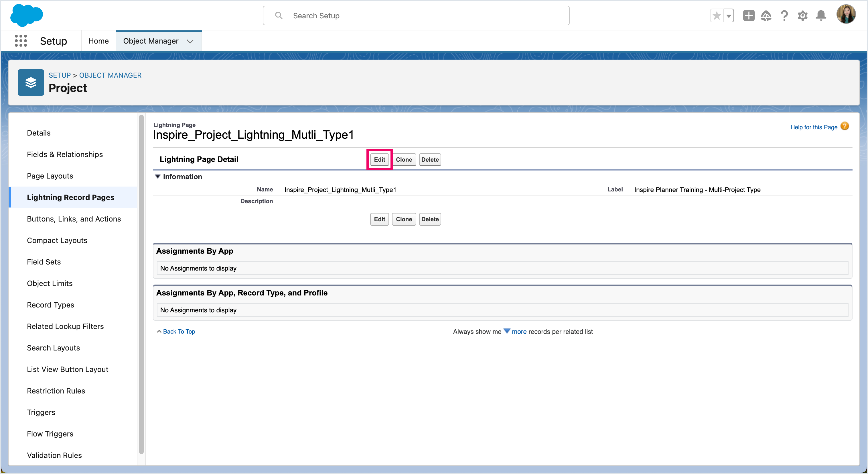The width and height of the screenshot is (868, 474).
Task: Click the 'more' records per list link
Action: click(x=519, y=332)
